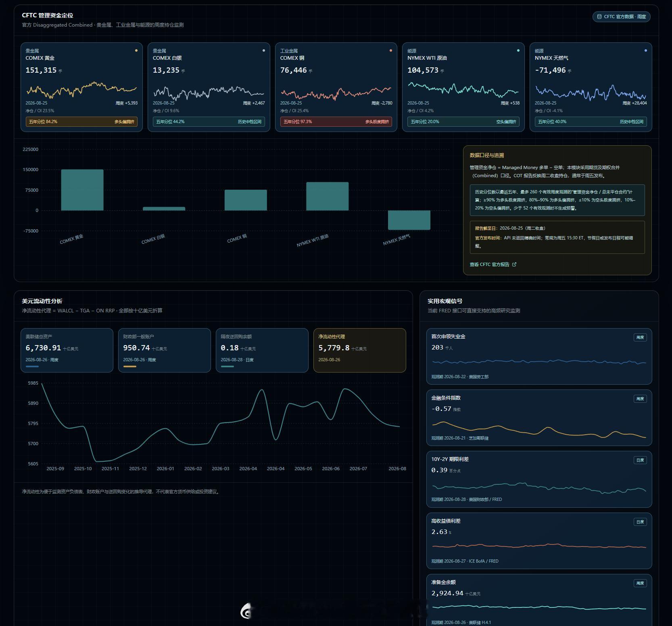This screenshot has height=626, width=672.
Task: Click the blue status dot on 天然气 card
Action: (646, 50)
